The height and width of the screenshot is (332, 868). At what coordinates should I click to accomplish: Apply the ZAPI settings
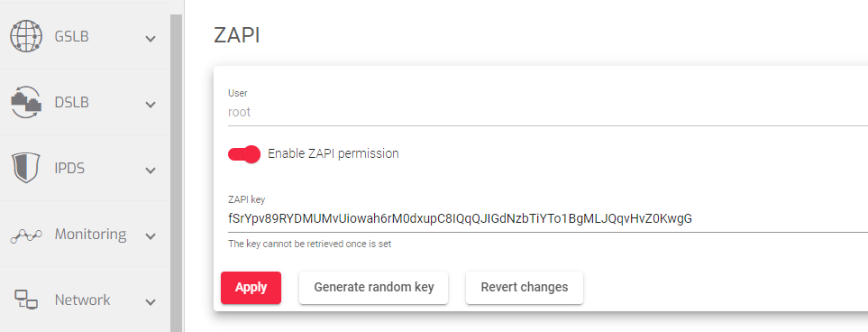click(x=251, y=288)
